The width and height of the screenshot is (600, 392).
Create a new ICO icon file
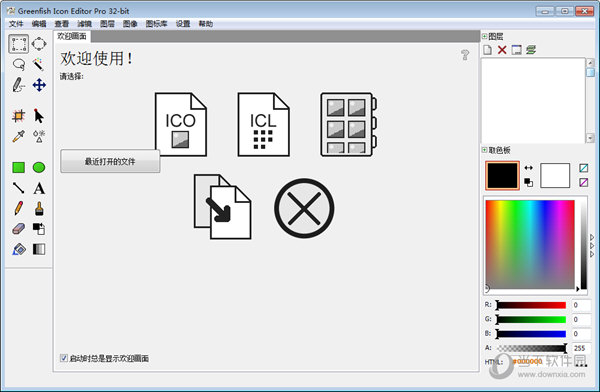click(x=181, y=124)
